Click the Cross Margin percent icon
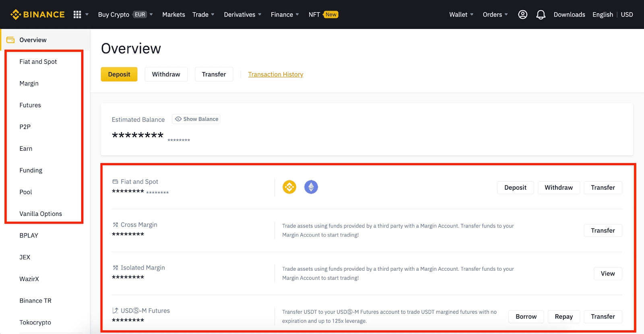Viewport: 644px width, 334px height. (x=116, y=225)
